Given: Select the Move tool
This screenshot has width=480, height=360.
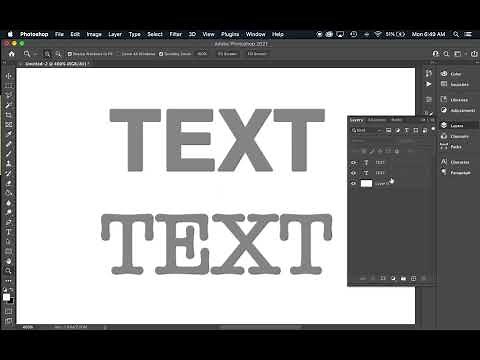Looking at the screenshot, I should coord(9,76).
